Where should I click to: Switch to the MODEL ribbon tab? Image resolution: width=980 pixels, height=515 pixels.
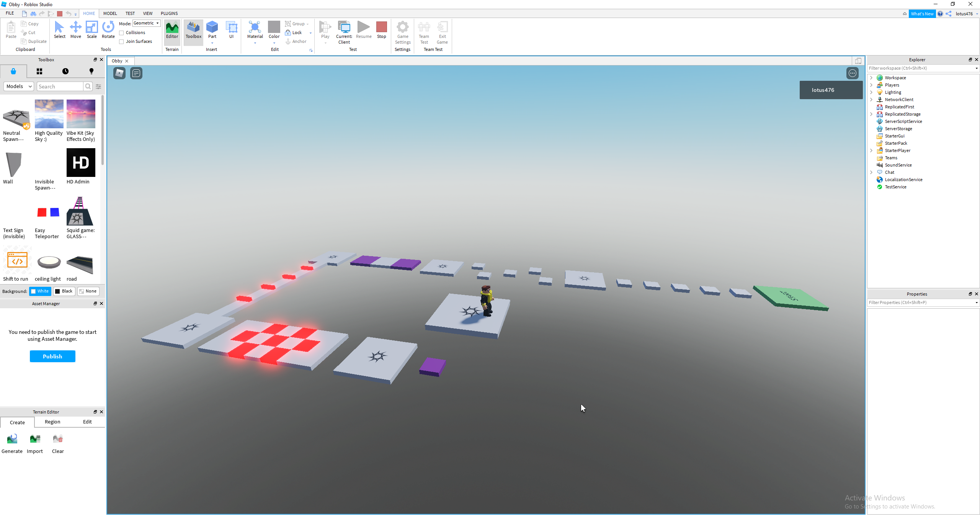[x=110, y=13]
